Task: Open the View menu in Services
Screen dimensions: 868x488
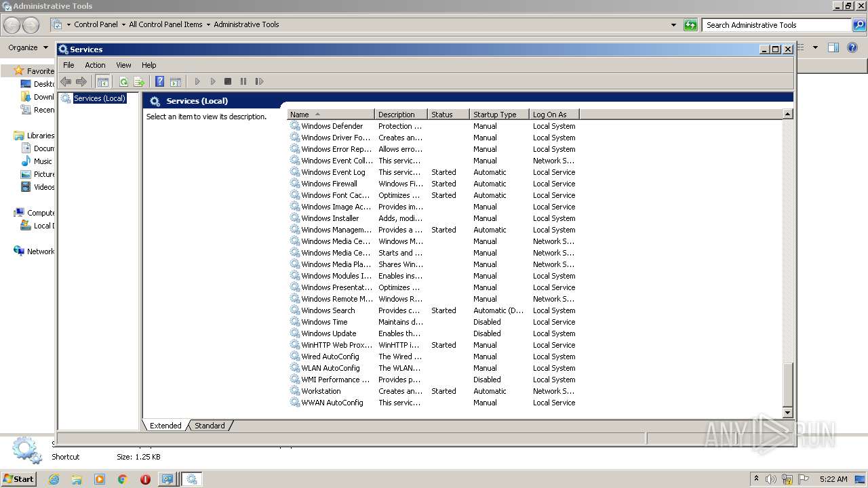Action: [x=123, y=65]
